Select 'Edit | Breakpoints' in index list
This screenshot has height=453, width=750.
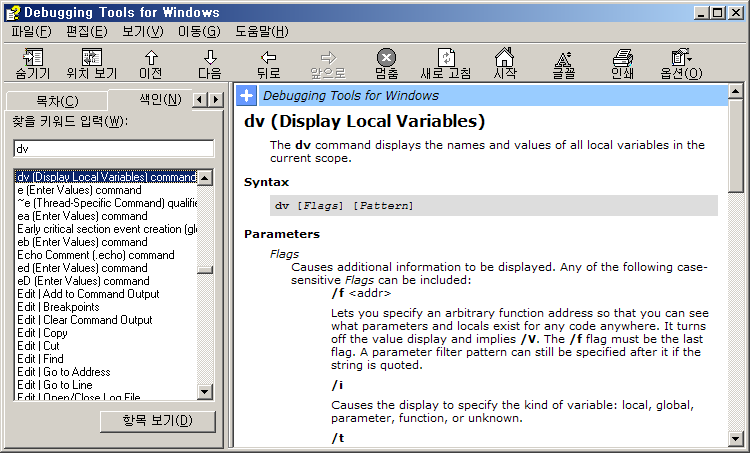coord(57,307)
